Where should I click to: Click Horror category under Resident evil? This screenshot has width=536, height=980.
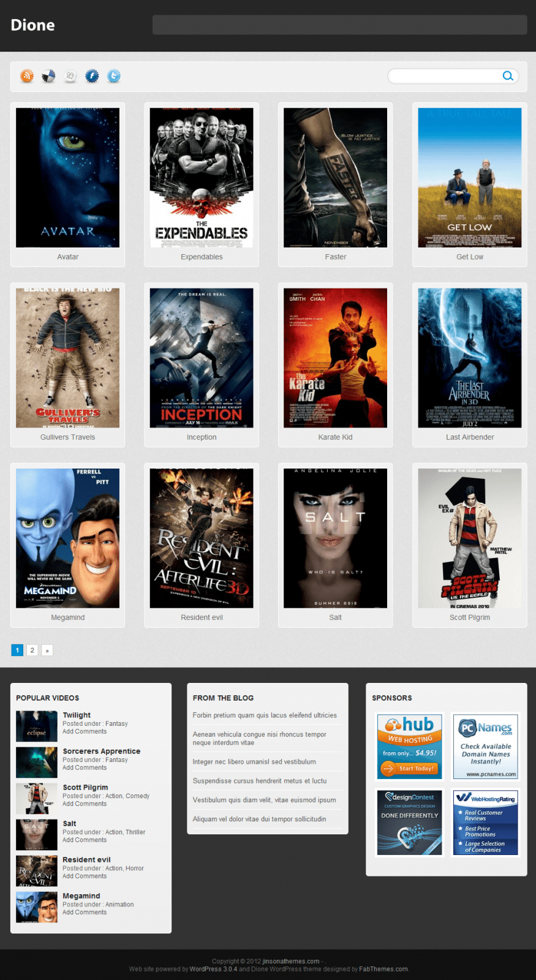pyautogui.click(x=135, y=869)
